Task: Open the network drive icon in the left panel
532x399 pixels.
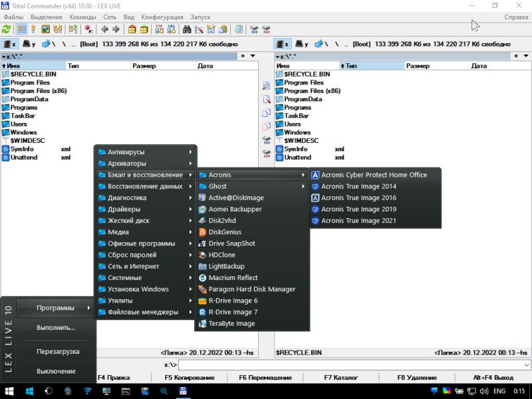Action: point(48,44)
